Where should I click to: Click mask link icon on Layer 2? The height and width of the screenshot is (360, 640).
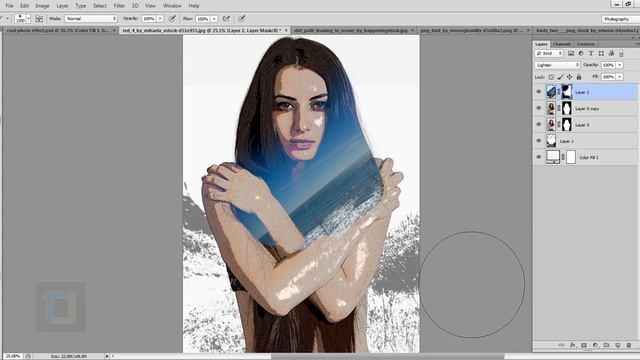[x=559, y=92]
